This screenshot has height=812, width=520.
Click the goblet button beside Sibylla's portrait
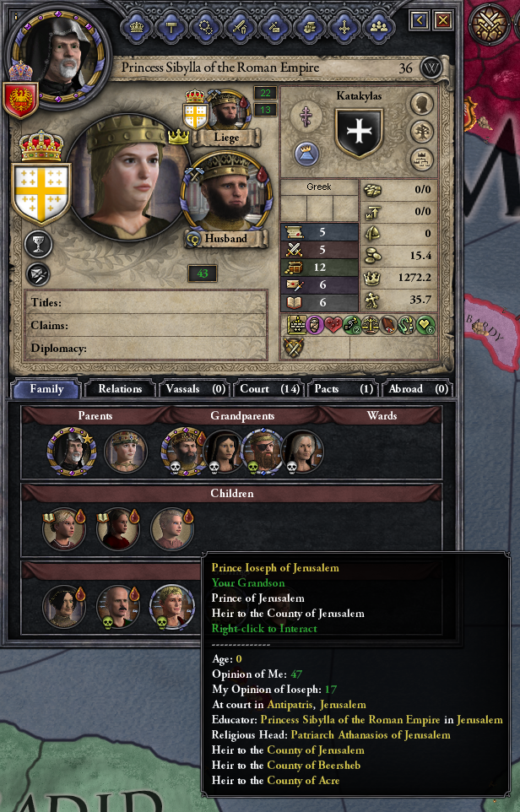(x=39, y=245)
